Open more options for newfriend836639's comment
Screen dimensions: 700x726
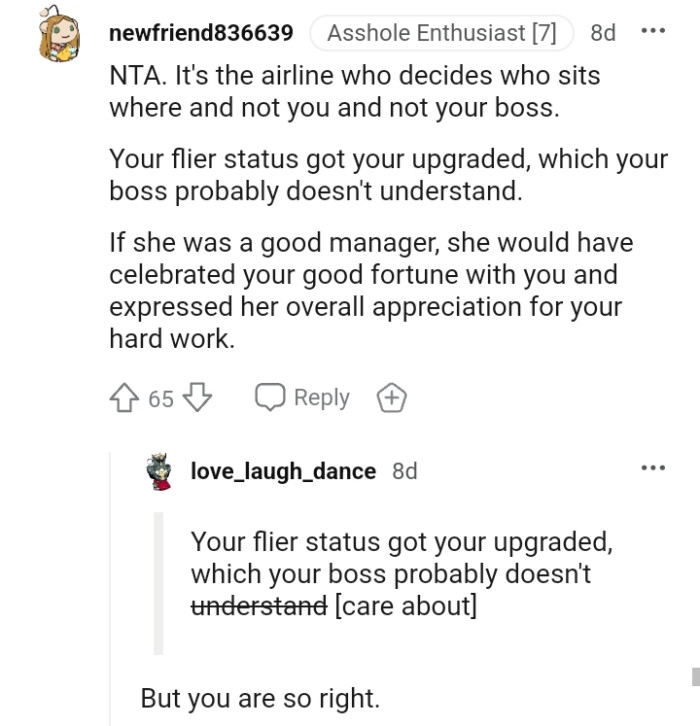[652, 32]
